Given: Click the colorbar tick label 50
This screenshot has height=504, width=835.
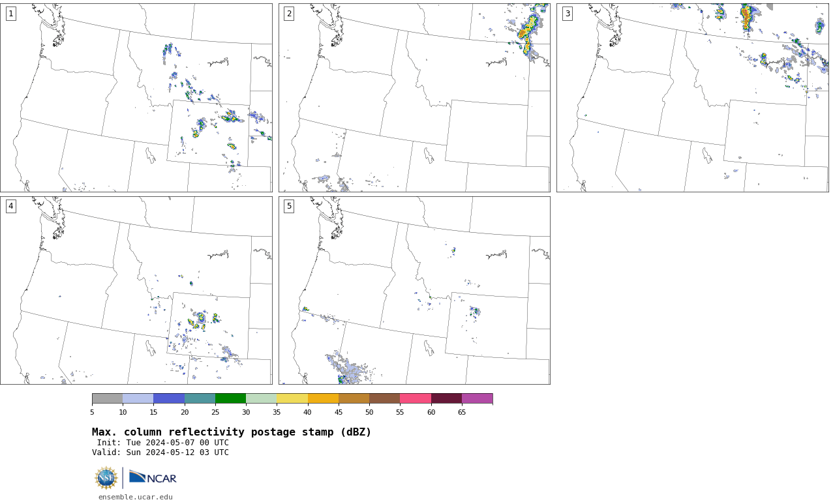Looking at the screenshot, I should tap(369, 412).
